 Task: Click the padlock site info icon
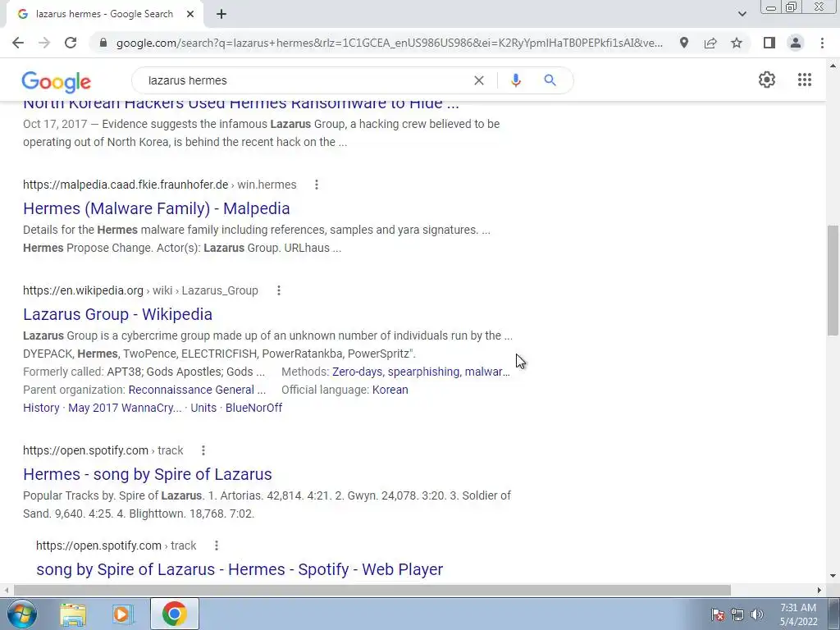[103, 43]
